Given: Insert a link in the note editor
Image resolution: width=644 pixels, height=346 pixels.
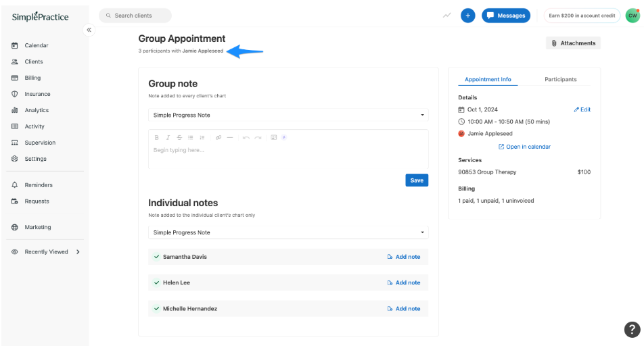Looking at the screenshot, I should coord(218,137).
